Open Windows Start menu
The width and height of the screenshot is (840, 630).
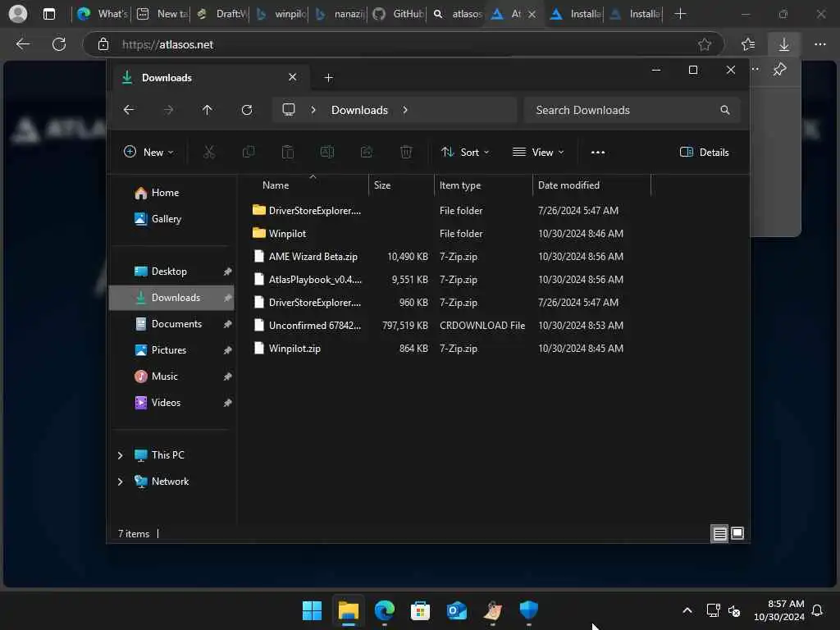[x=312, y=610]
